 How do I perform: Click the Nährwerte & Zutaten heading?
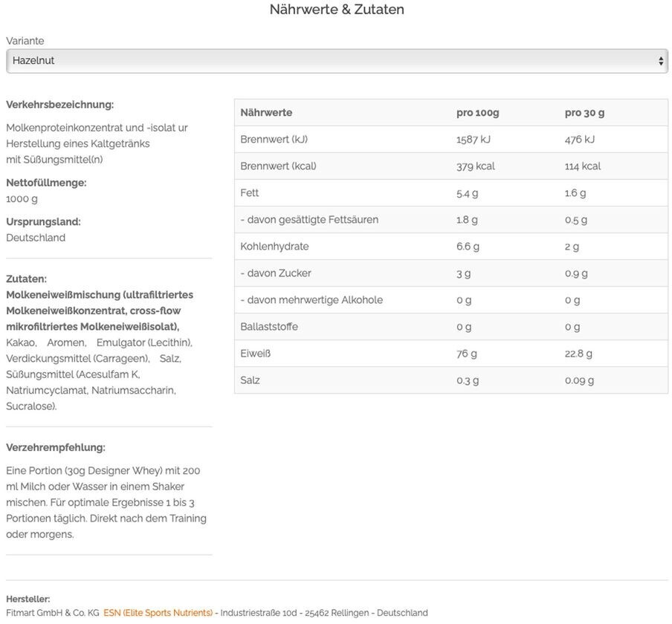[337, 10]
